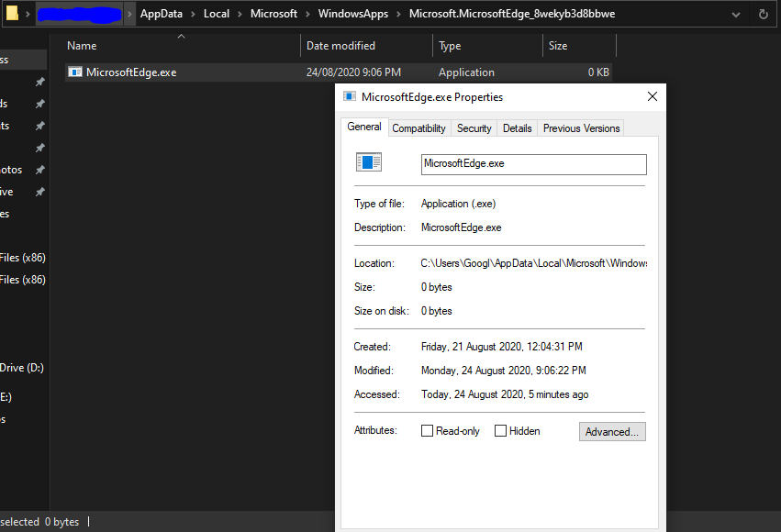Screen dimensions: 781x532
Task: Click the Location path text in Properties
Action: (x=533, y=263)
